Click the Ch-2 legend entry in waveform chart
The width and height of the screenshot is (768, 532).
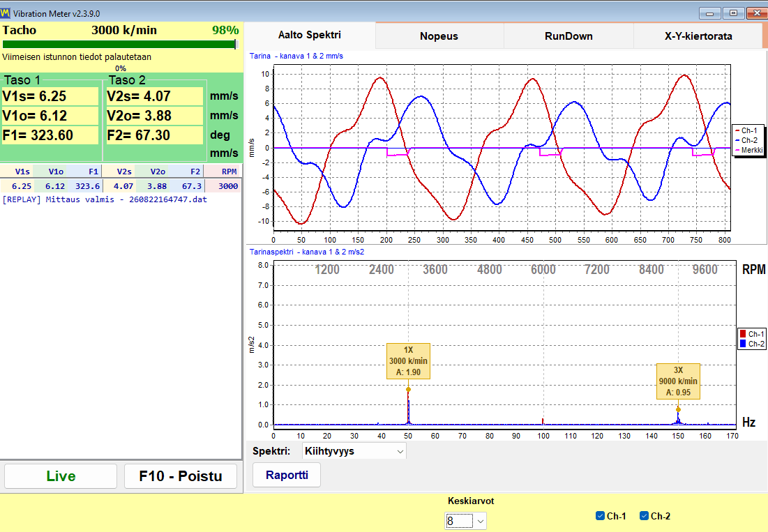[746, 140]
